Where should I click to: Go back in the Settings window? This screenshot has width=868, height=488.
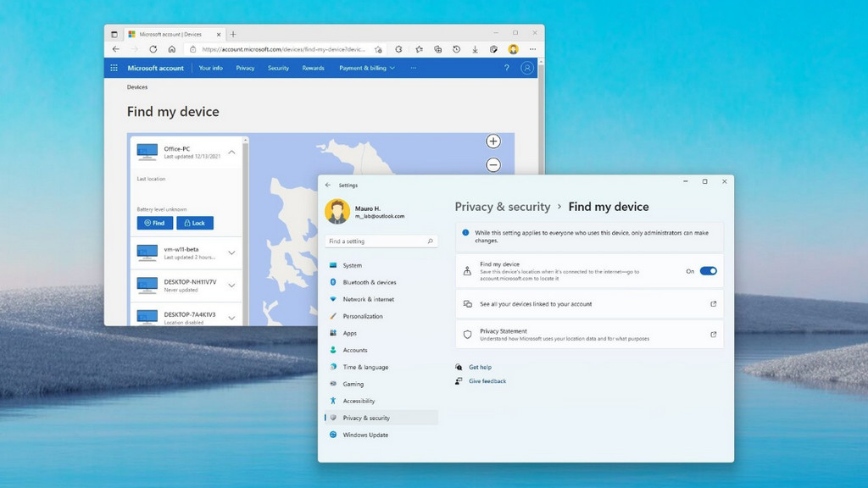click(x=328, y=186)
